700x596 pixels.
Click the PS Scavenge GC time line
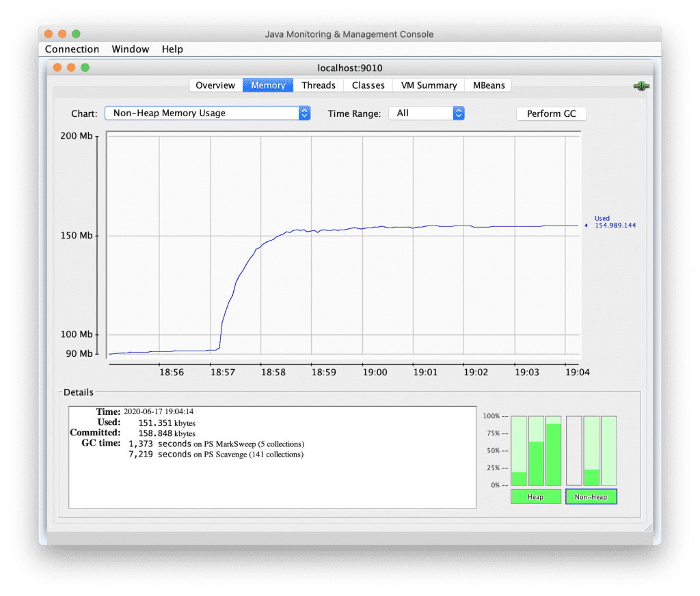click(x=216, y=454)
